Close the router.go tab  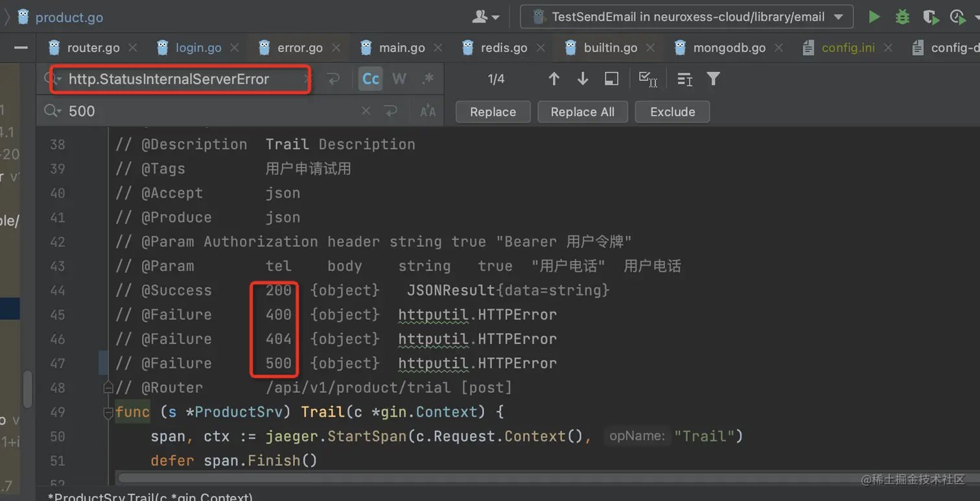coord(133,48)
